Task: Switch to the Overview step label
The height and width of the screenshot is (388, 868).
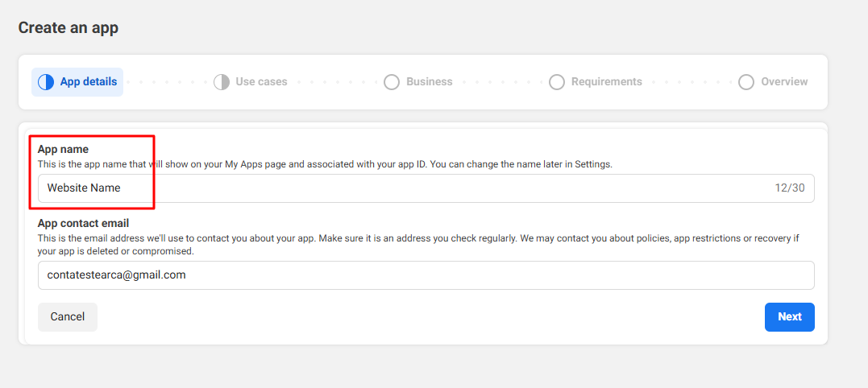Action: coord(784,82)
